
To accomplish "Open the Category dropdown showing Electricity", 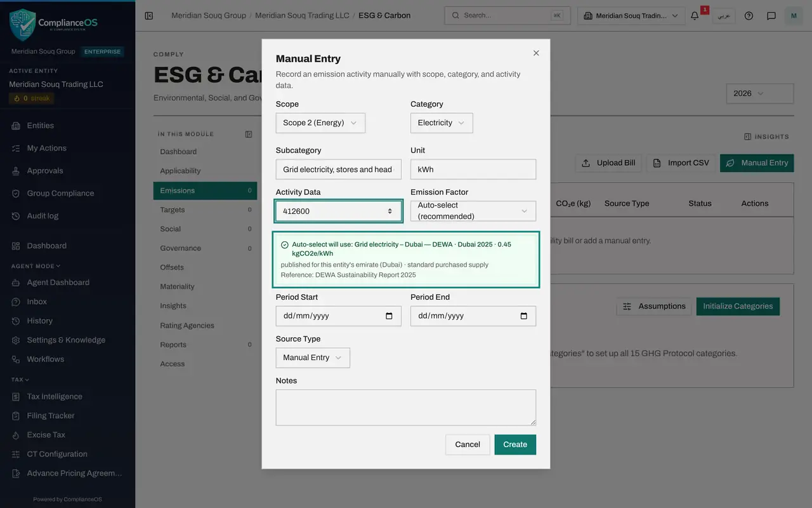I will click(442, 123).
